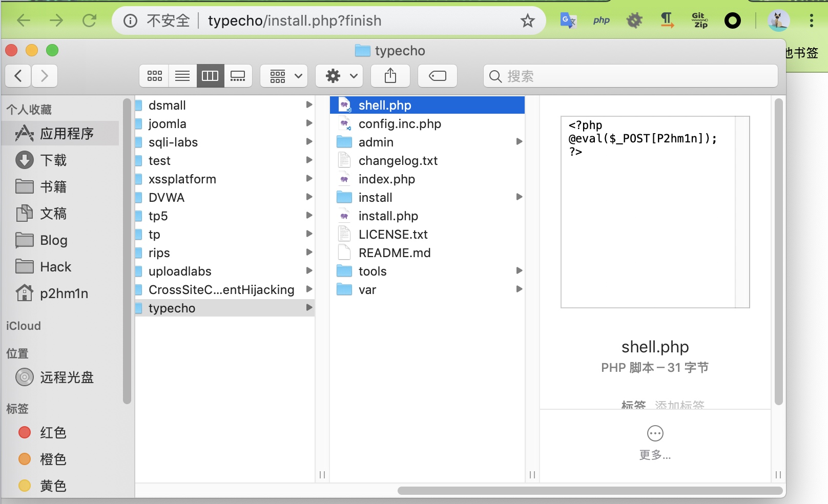828x504 pixels.
Task: Click the shell.php code preview thumbnail
Action: [655, 212]
